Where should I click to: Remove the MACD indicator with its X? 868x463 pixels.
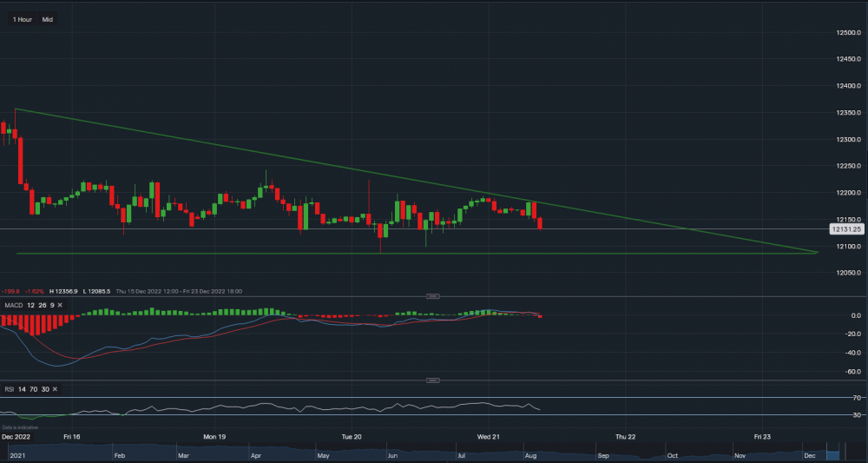[59, 305]
